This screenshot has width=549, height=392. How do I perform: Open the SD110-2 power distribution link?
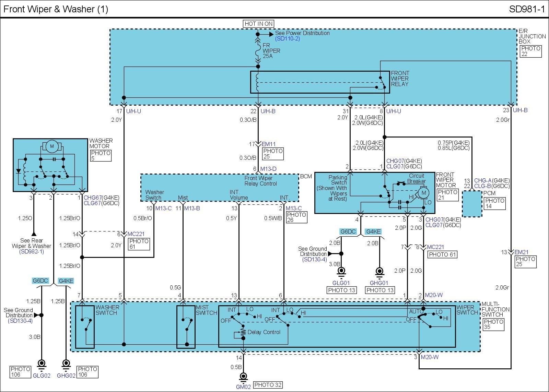[288, 39]
